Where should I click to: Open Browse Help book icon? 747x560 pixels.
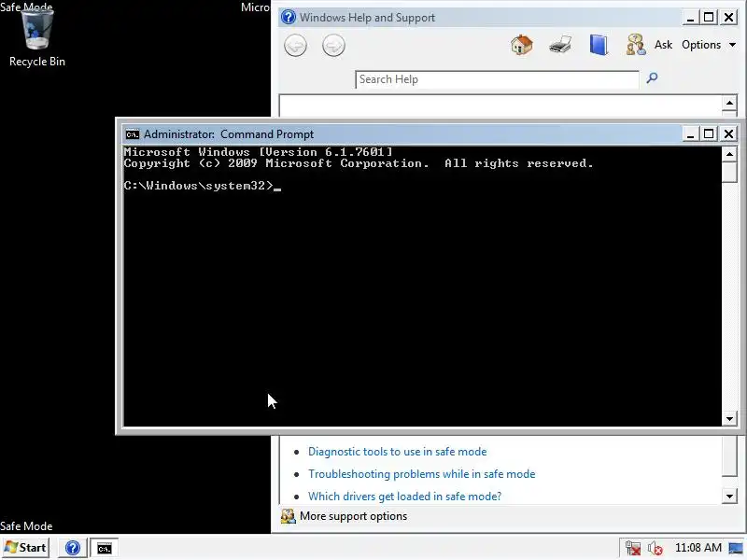[x=599, y=45]
